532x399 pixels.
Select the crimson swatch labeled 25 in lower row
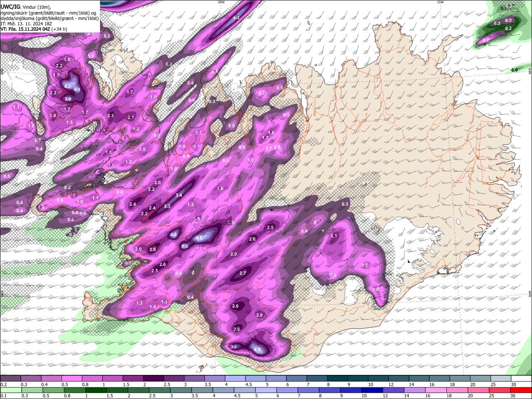click(x=500, y=390)
